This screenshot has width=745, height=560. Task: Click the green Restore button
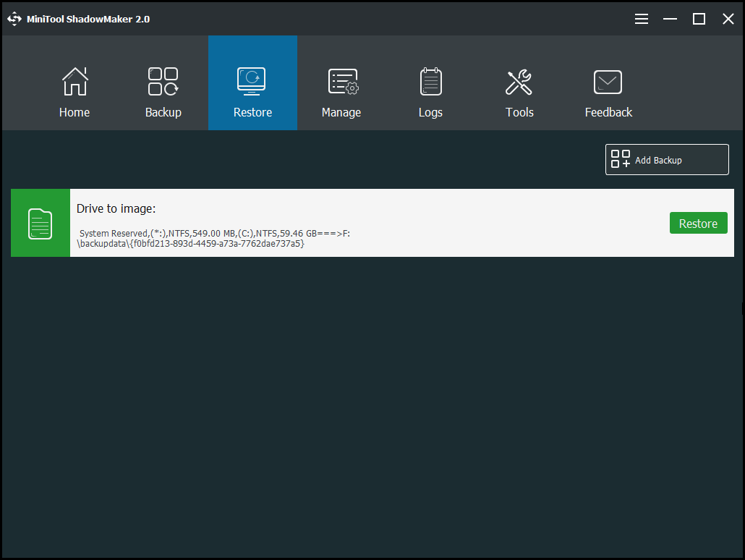point(698,224)
